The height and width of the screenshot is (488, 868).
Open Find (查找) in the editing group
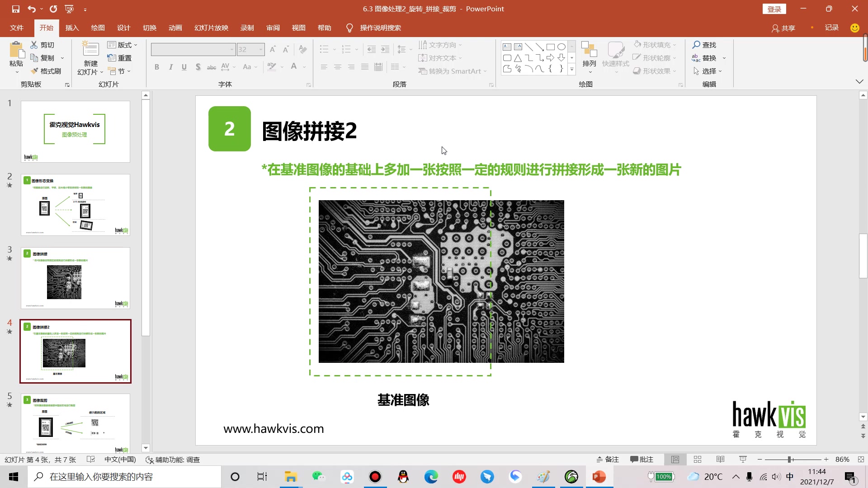(704, 45)
